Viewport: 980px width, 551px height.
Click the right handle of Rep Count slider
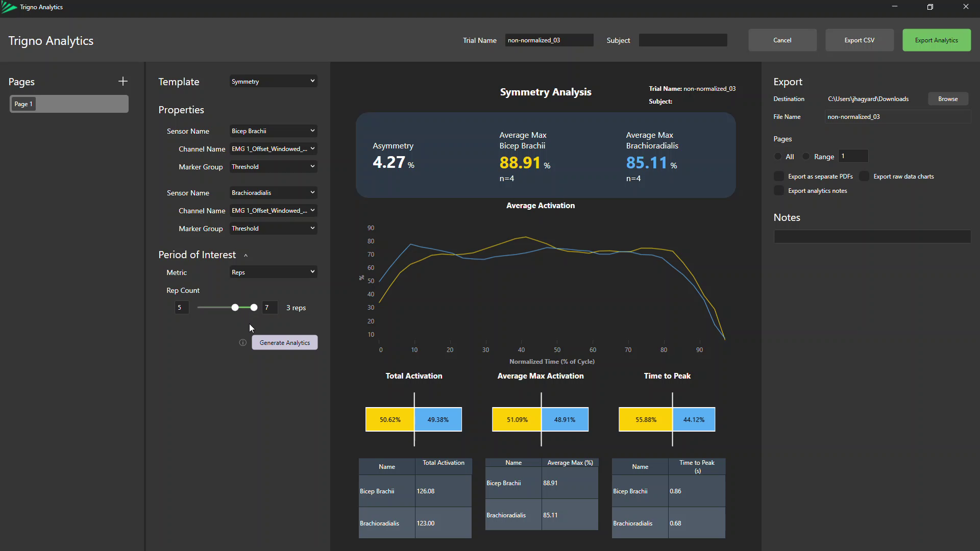254,308
